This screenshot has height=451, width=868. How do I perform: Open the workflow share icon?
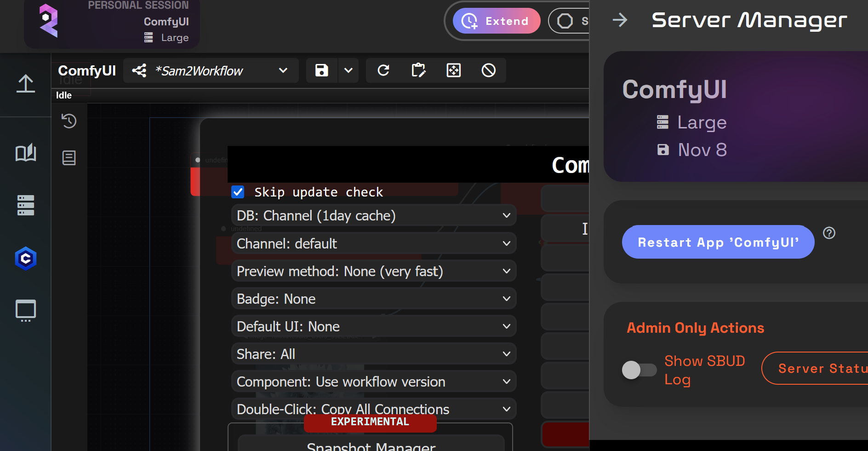(139, 70)
